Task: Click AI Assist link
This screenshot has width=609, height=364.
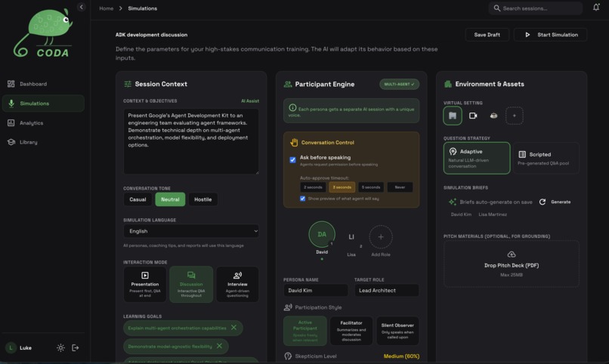Action: pos(250,101)
